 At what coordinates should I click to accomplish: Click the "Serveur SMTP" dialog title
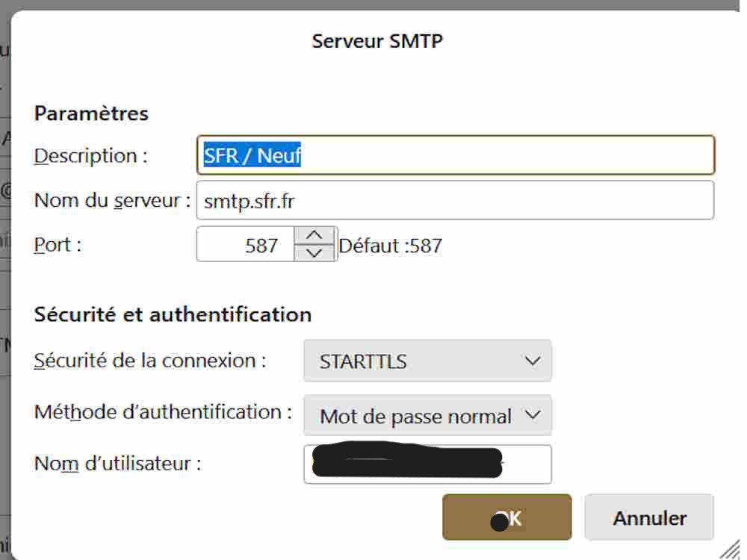coord(376,41)
